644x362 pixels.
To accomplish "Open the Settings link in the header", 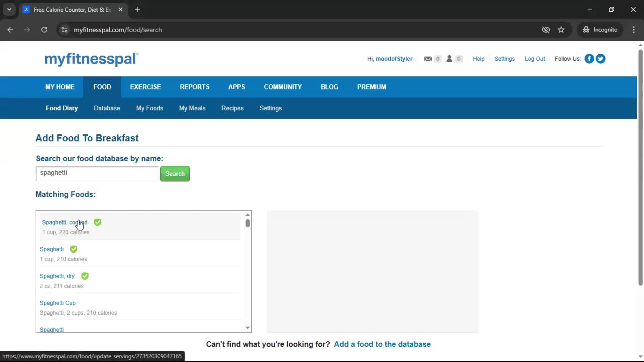I will tap(504, 59).
